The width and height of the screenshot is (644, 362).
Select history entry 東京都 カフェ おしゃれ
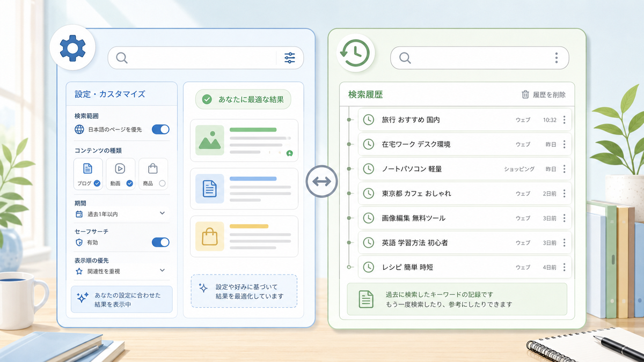465,193
